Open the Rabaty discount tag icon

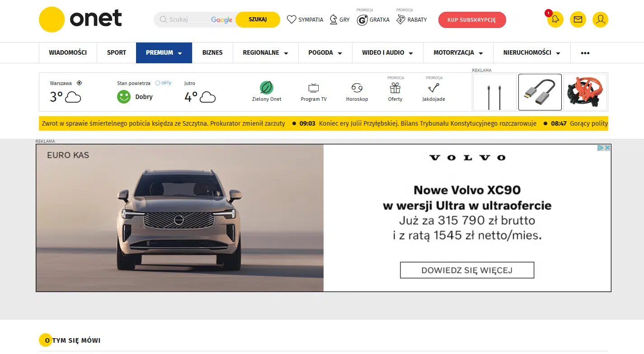point(400,19)
